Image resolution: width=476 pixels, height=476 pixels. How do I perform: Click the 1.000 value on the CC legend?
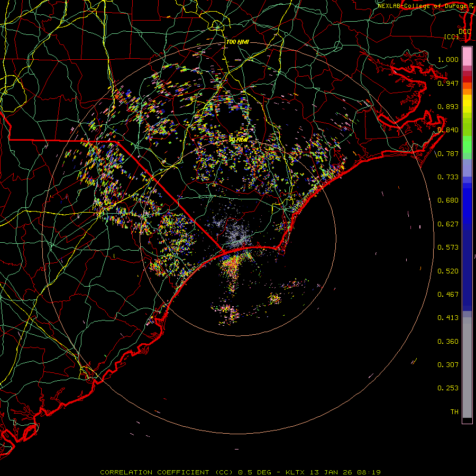448,59
